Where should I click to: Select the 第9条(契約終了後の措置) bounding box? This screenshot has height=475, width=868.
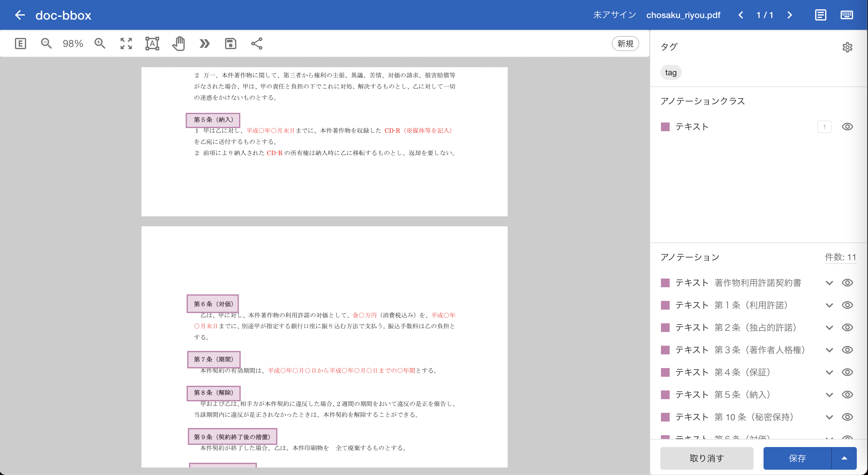point(232,437)
